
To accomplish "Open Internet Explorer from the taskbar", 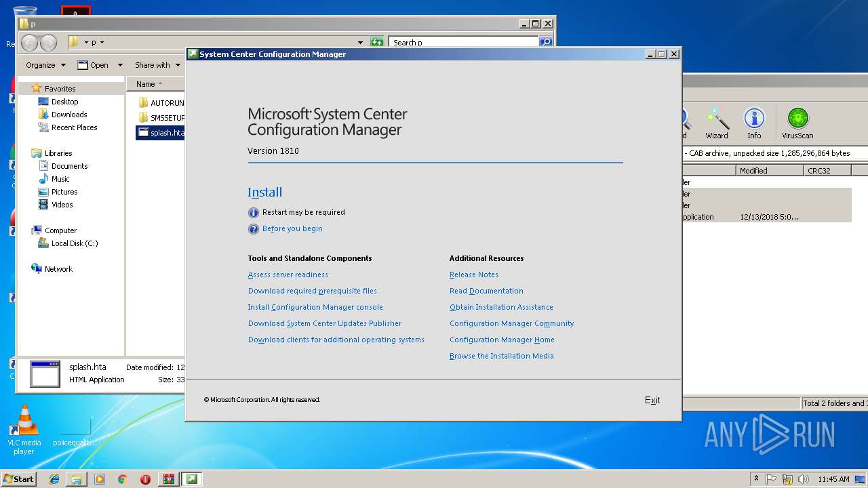I will click(54, 479).
